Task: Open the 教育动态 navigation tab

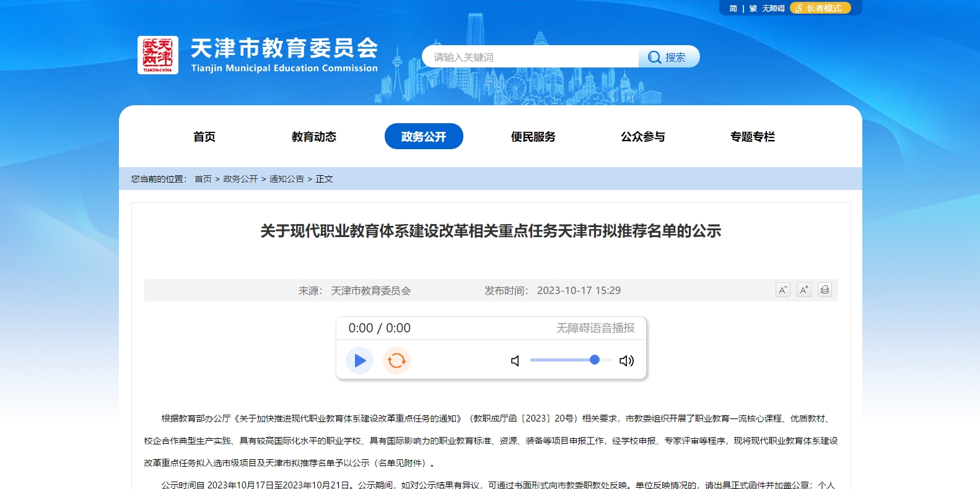Action: [x=314, y=137]
